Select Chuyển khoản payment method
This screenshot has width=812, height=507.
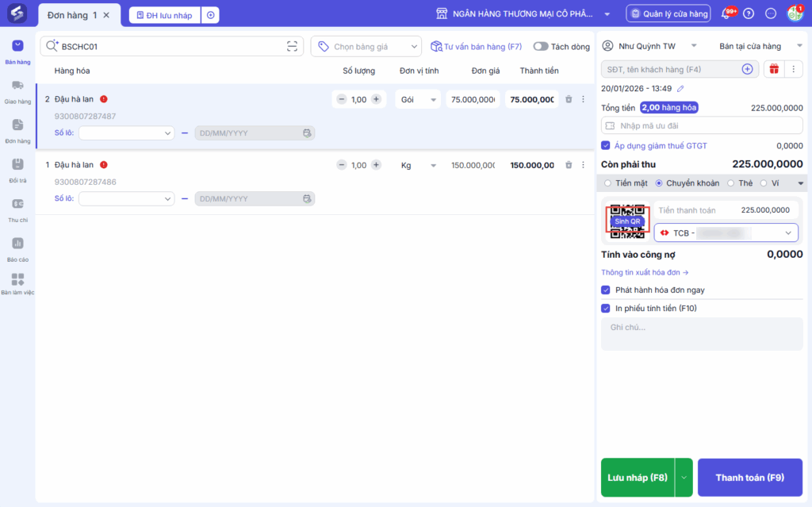pyautogui.click(x=659, y=183)
